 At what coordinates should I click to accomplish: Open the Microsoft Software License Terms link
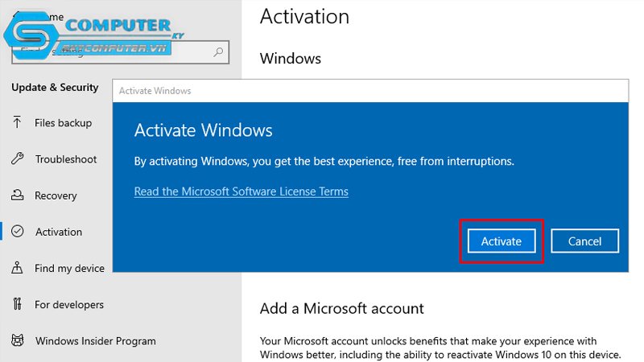click(241, 191)
